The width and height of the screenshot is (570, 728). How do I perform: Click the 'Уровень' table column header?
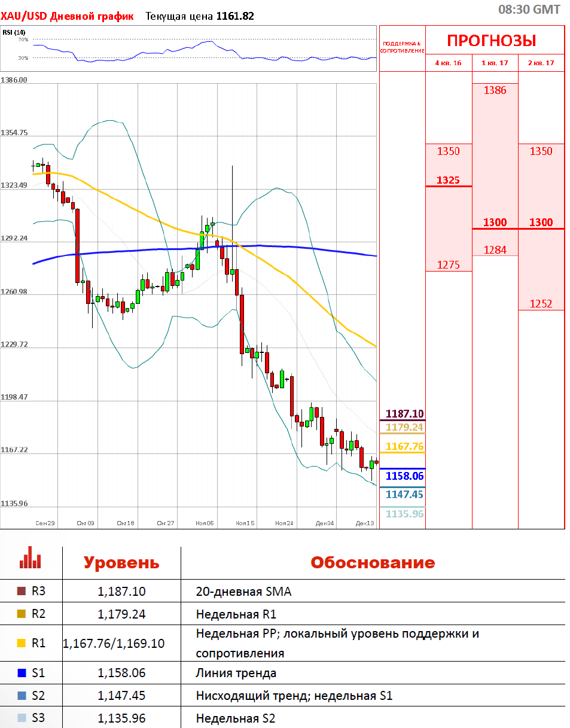coord(121,563)
